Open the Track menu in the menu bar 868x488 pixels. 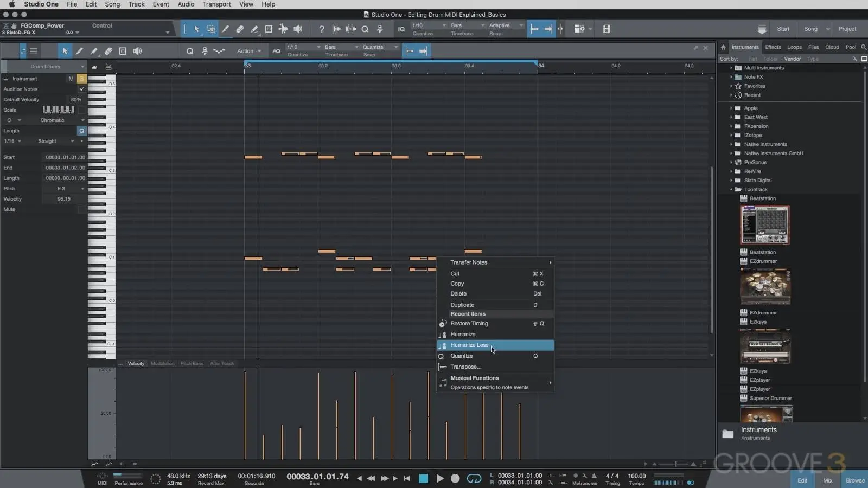pos(136,4)
